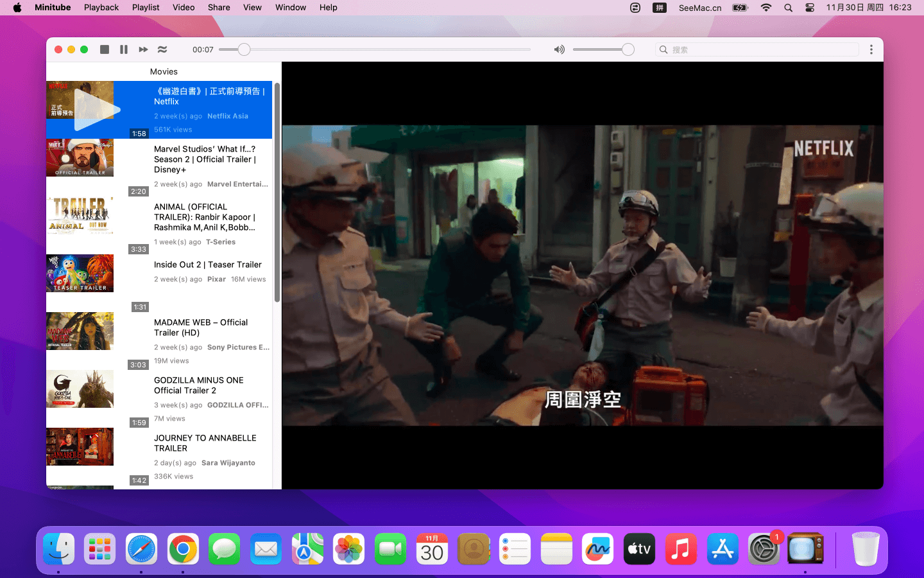Open the ANIMAL trailer thumbnail
This screenshot has height=578, width=924.
click(x=80, y=216)
